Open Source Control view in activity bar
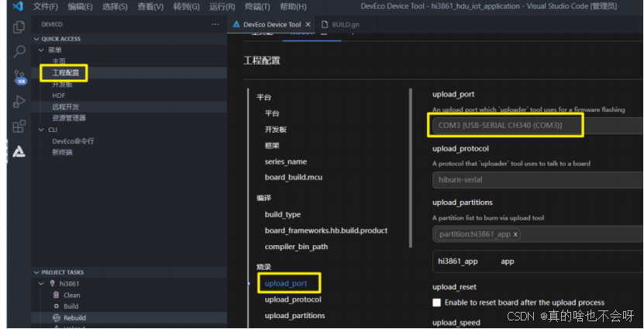 pos(19,77)
